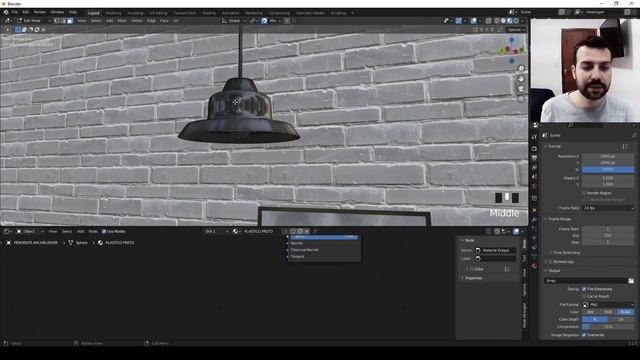The width and height of the screenshot is (640, 360).
Task: Open Node Wrangler sidebar tab
Action: click(524, 315)
